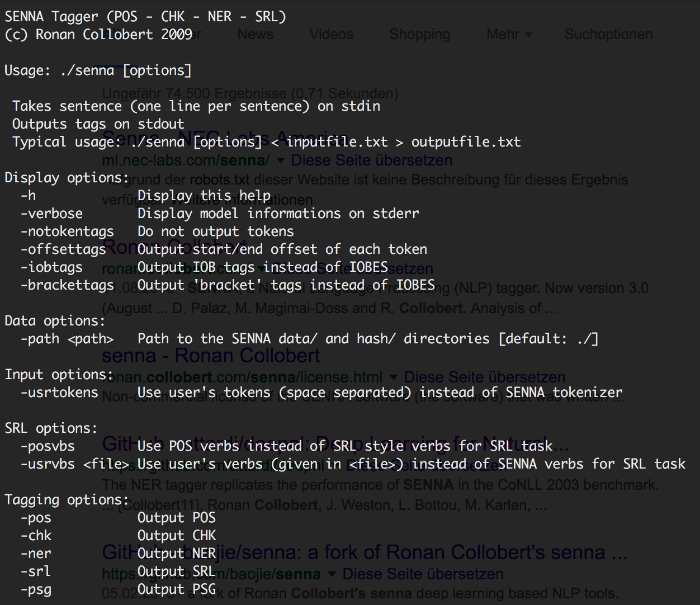
Task: Open the Shopping tab
Action: click(419, 34)
